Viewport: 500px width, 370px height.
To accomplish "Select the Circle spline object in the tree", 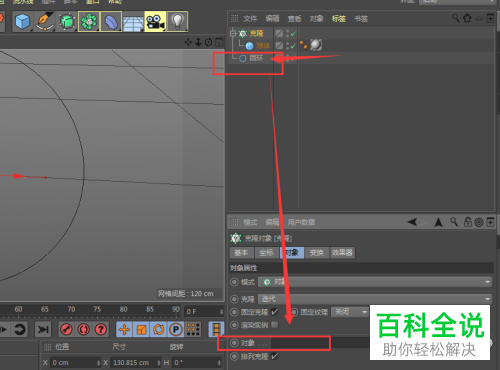I will [x=256, y=58].
